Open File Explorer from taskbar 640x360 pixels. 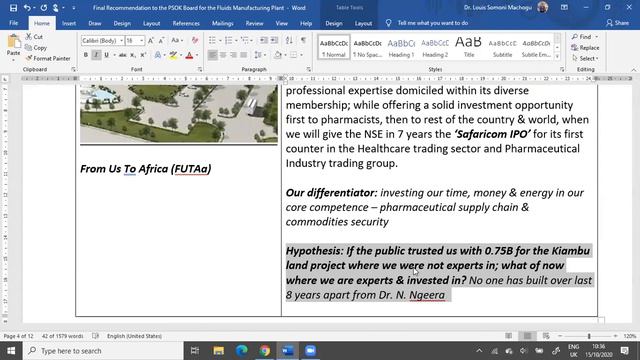pos(218,351)
